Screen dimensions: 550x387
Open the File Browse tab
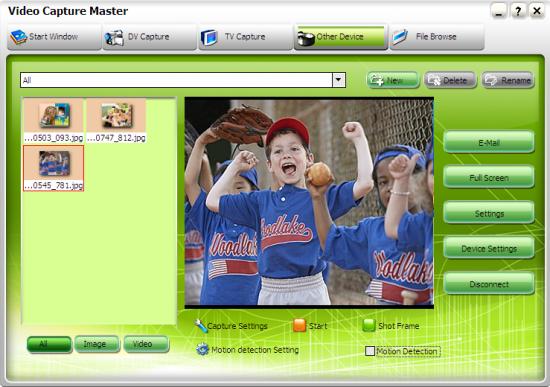(437, 37)
